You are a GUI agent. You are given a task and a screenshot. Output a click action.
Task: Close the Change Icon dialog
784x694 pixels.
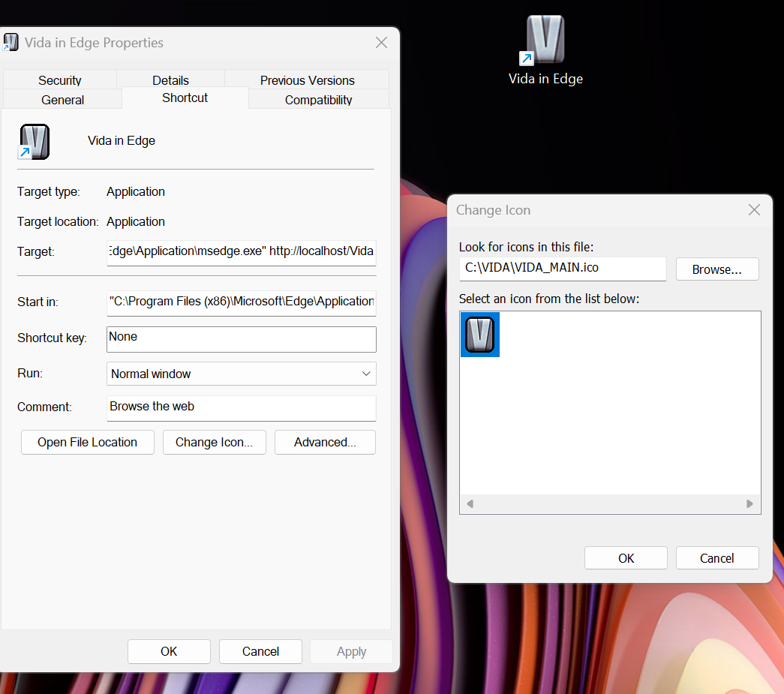coord(754,210)
